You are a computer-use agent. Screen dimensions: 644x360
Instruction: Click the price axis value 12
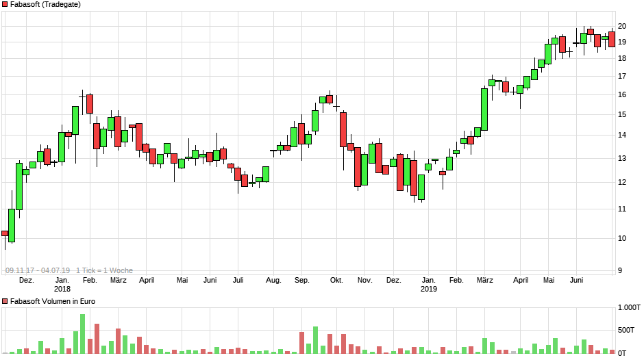click(622, 182)
